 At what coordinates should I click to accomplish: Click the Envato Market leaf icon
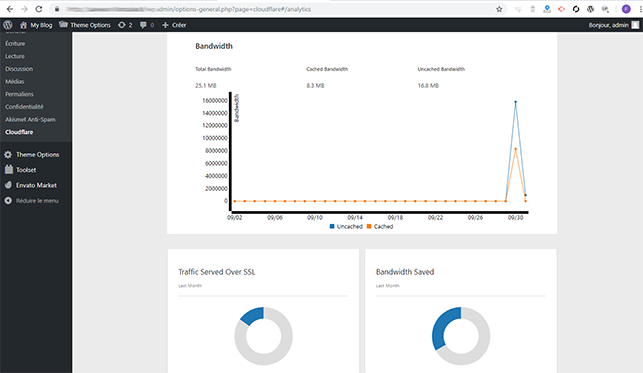pos(8,185)
